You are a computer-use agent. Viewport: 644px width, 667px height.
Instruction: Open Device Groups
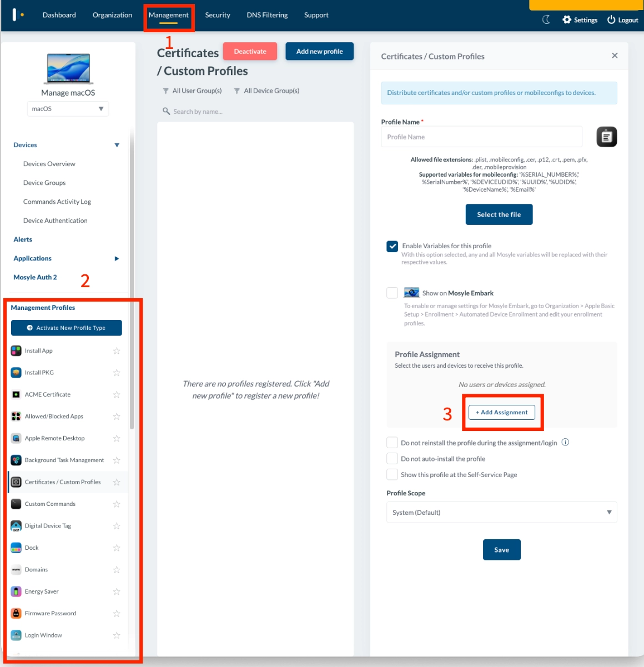(x=44, y=183)
